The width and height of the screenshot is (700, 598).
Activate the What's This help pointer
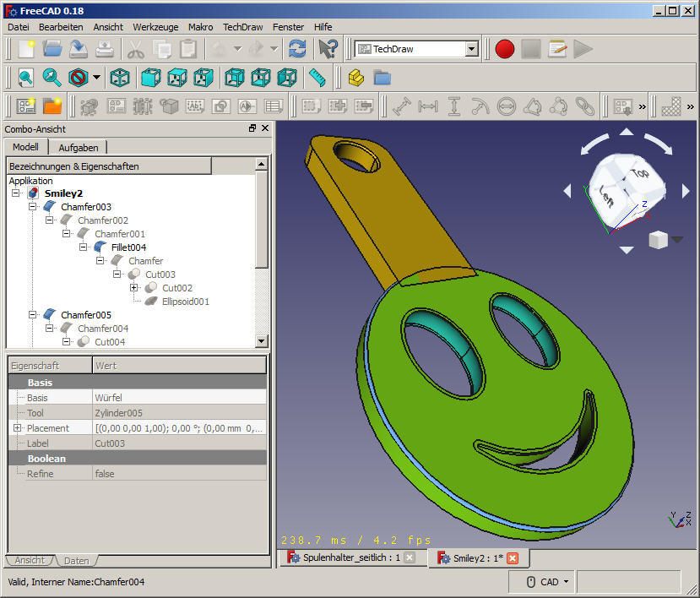328,49
